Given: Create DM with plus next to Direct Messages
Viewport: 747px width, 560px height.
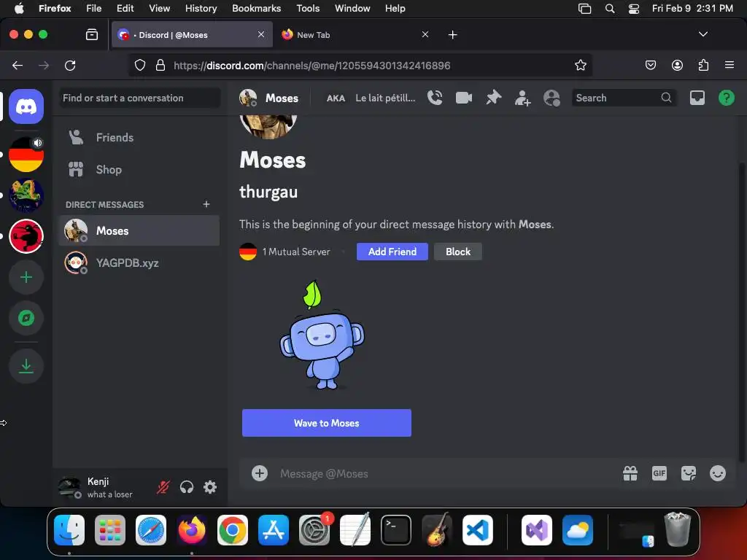Looking at the screenshot, I should click(x=206, y=204).
